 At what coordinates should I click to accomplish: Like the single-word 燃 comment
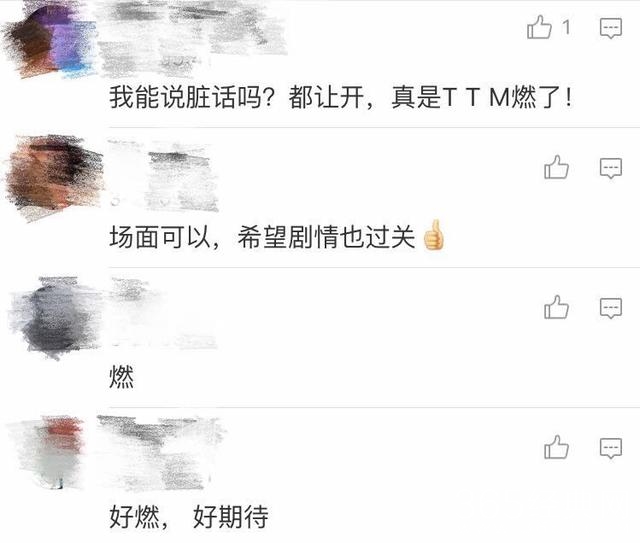coord(556,307)
